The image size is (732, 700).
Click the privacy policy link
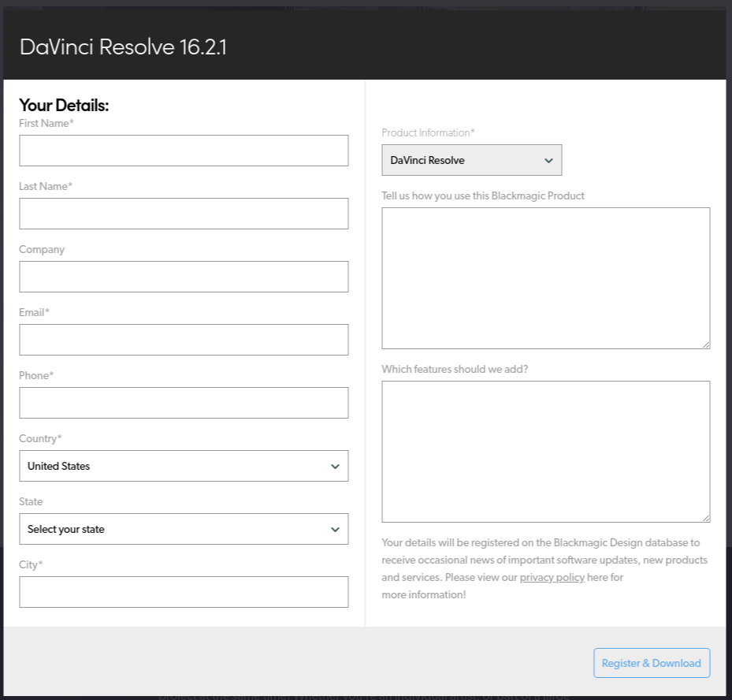tap(552, 577)
